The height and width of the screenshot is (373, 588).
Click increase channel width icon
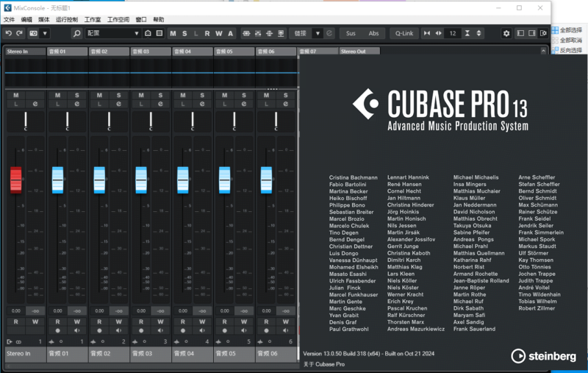438,33
